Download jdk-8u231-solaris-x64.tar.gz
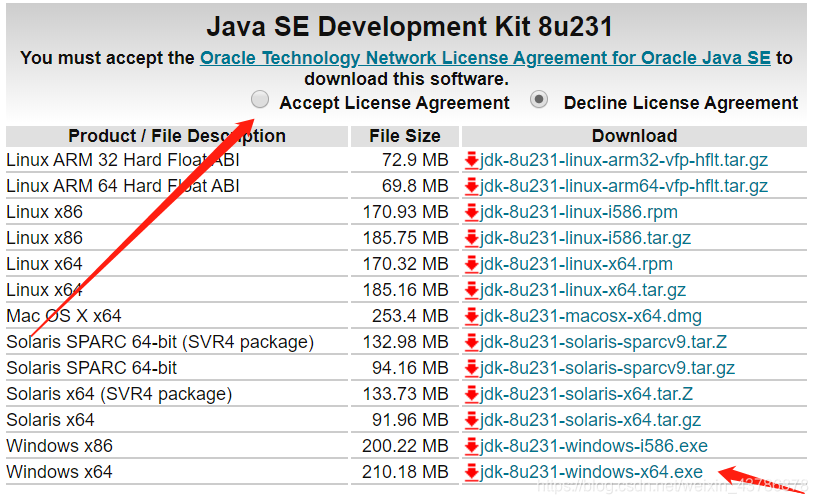This screenshot has height=504, width=818. coord(590,420)
